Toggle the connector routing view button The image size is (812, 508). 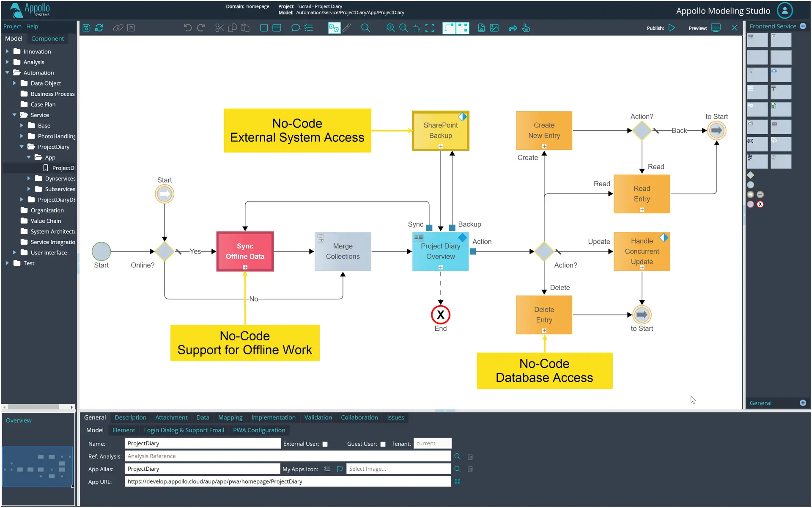(x=449, y=28)
